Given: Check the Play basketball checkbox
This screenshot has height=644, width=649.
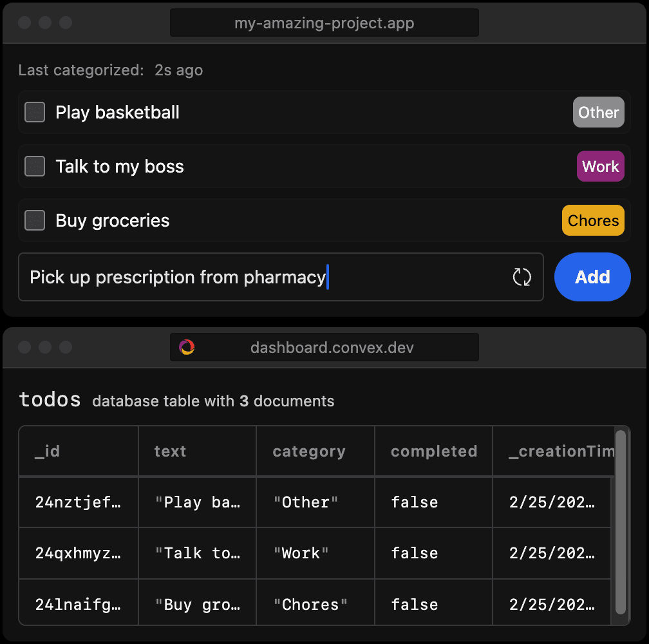Looking at the screenshot, I should (x=34, y=112).
